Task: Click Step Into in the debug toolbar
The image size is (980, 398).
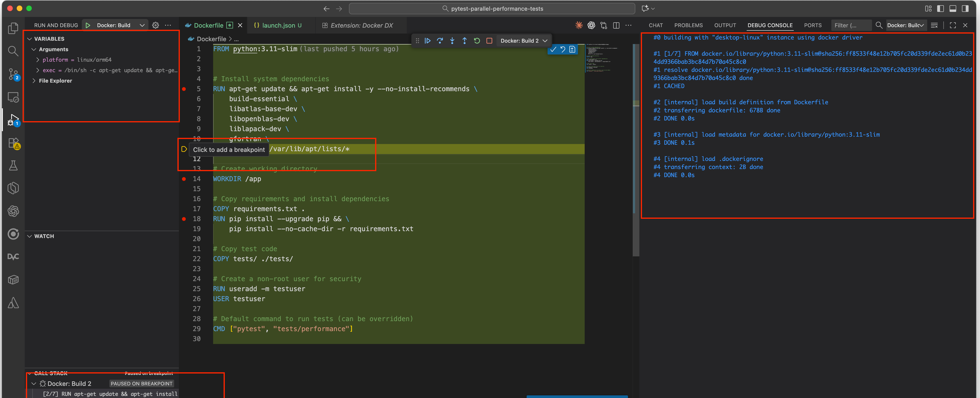Action: click(452, 41)
